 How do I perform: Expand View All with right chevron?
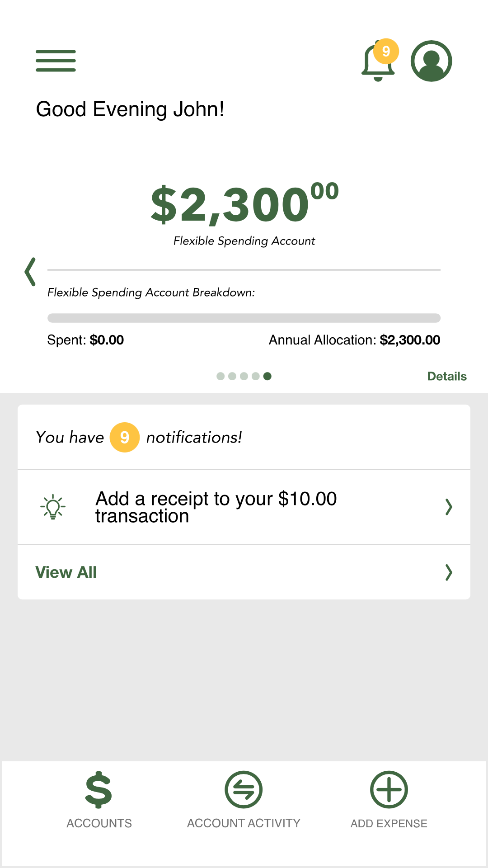coord(448,572)
